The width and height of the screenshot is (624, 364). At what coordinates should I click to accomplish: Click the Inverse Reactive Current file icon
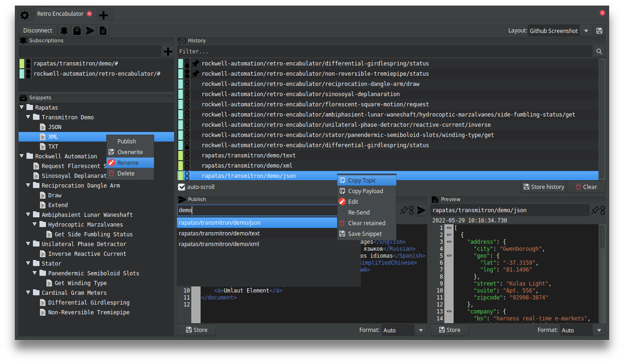click(43, 253)
